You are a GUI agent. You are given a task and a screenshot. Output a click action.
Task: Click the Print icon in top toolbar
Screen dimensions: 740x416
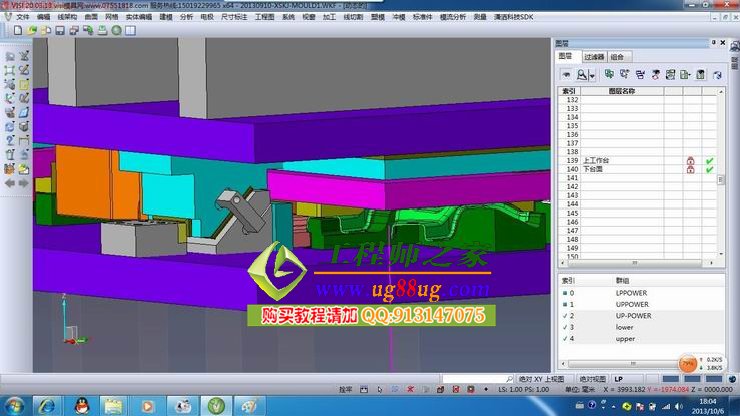102,31
